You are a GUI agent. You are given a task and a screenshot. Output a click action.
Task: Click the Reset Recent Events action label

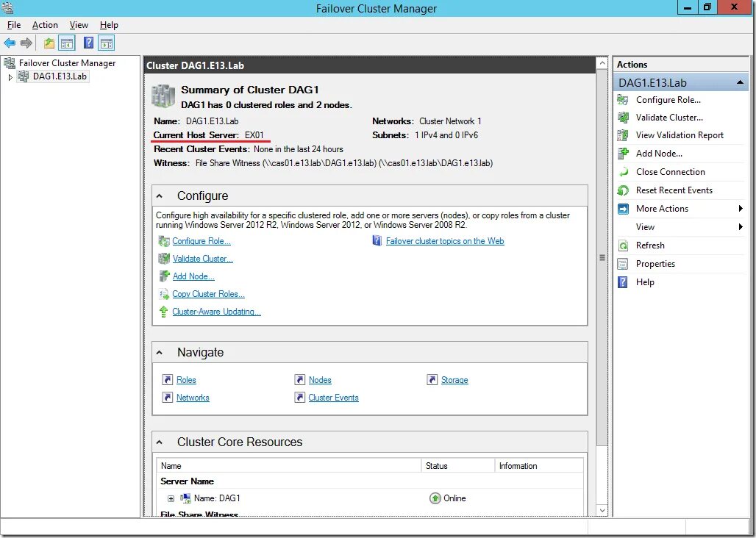point(674,190)
